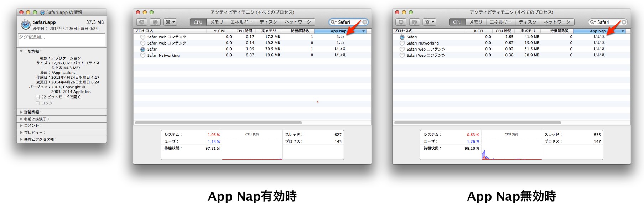Switch to the ディスク tab in the right Activity Monitor
Screen dimensions: 644x207
click(528, 22)
